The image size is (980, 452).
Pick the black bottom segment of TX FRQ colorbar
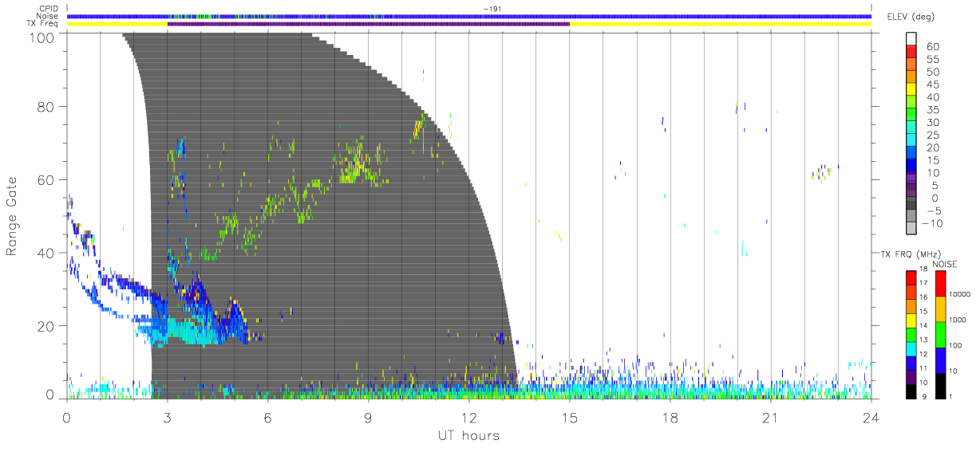click(911, 390)
